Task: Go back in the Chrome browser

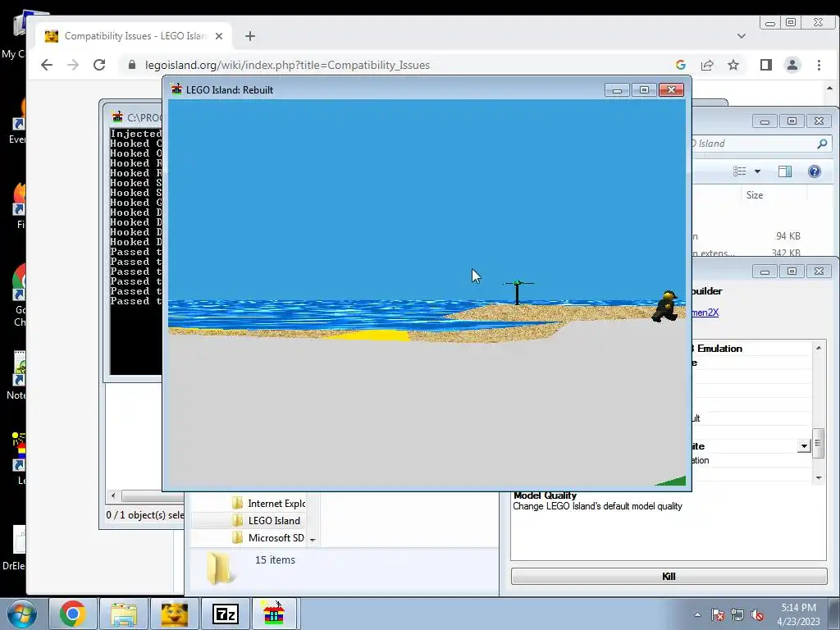Action: pyautogui.click(x=47, y=65)
